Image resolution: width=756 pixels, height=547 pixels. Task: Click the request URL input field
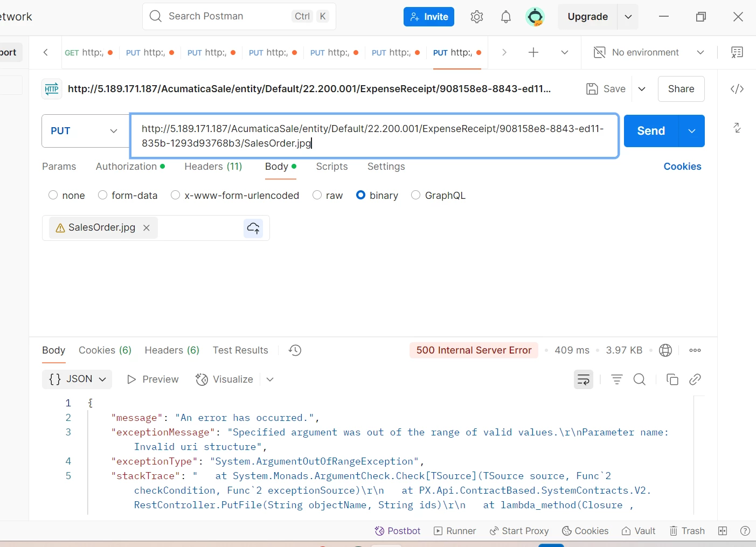click(374, 136)
